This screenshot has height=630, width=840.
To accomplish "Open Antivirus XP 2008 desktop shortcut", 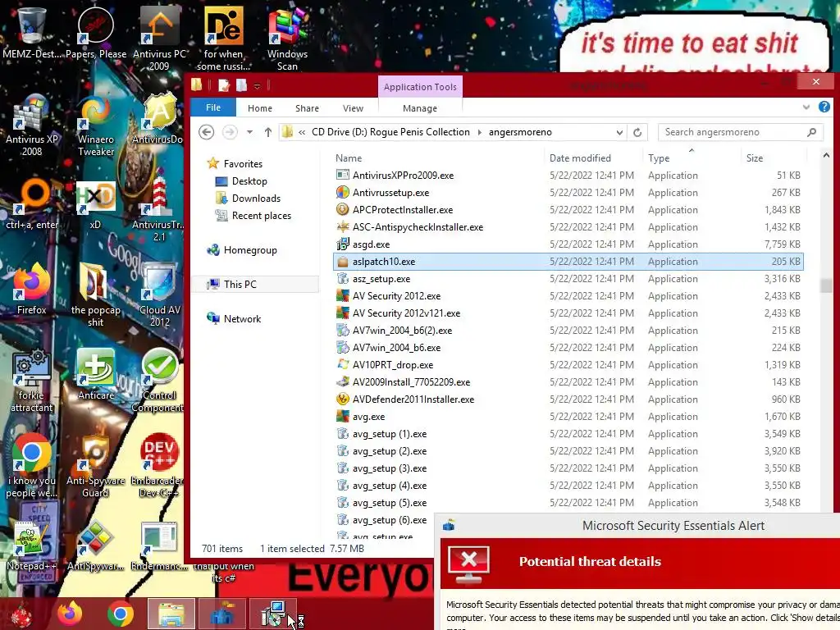I will pos(32,125).
